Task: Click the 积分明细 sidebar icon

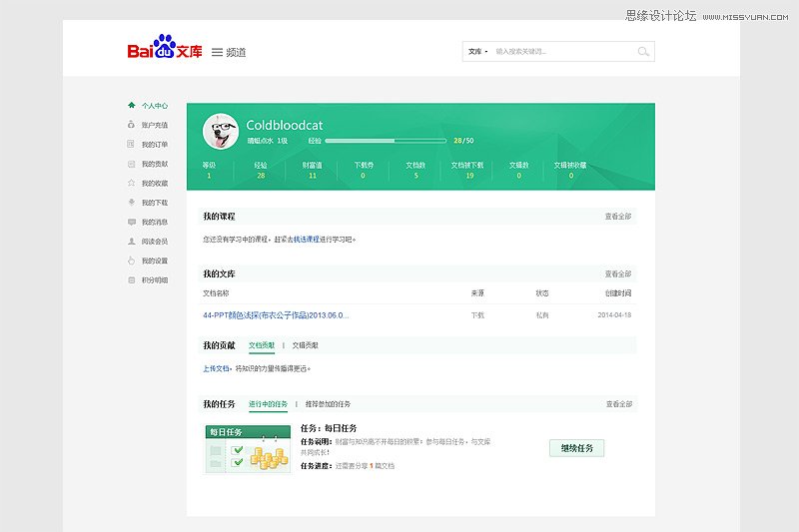Action: point(132,279)
